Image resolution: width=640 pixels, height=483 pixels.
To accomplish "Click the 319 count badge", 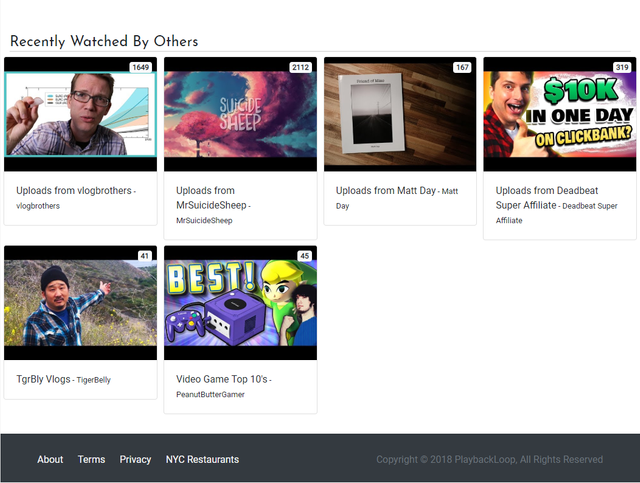I will 622,67.
